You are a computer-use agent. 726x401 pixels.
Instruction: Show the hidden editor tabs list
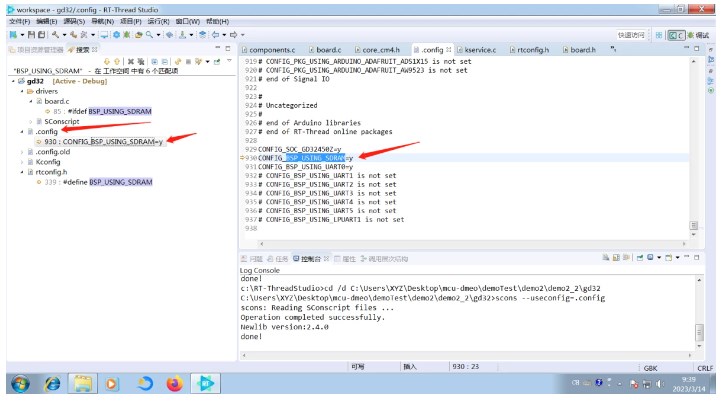(613, 49)
